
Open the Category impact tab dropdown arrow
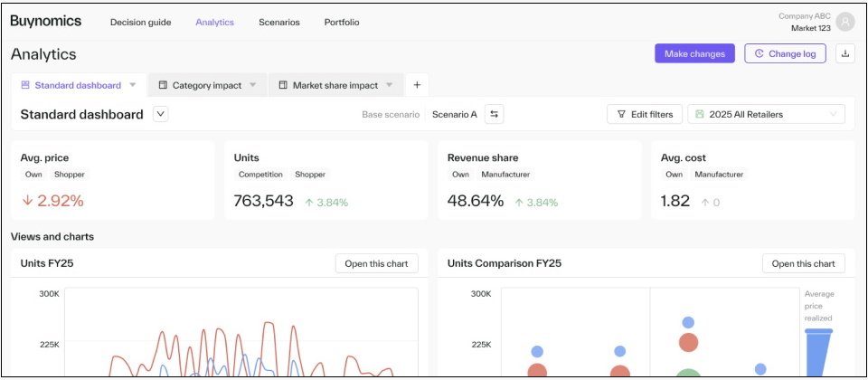tap(252, 85)
